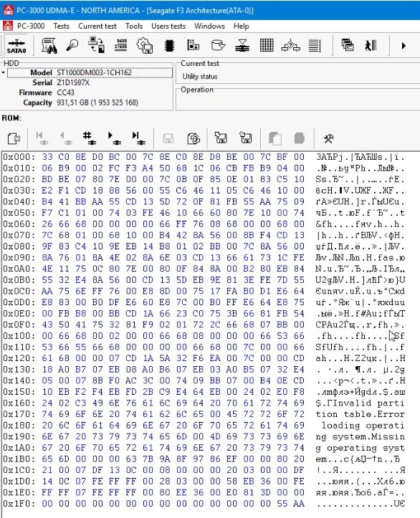This screenshot has height=518, width=420.
Task: Open the Current test menu
Action: click(x=97, y=26)
